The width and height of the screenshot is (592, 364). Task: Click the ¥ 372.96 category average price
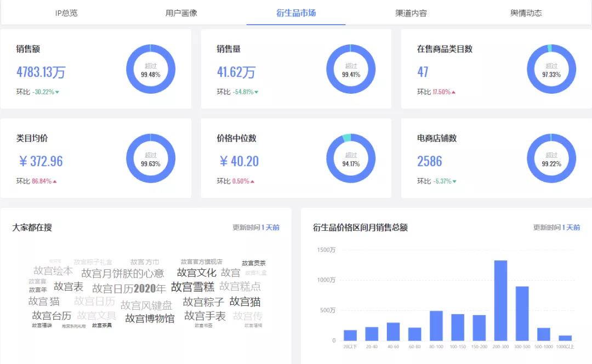pyautogui.click(x=41, y=161)
